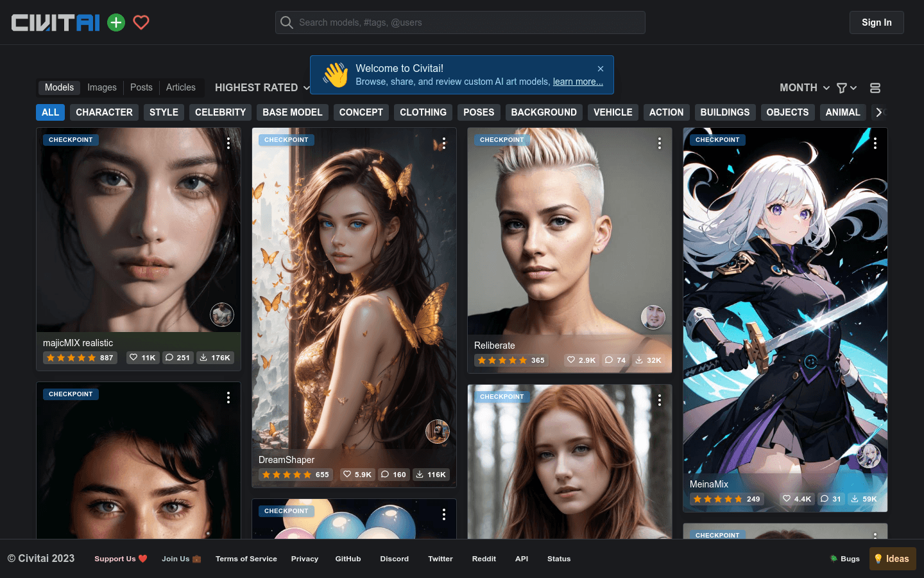Click creator avatar on Reliberate card
924x578 pixels.
point(653,317)
